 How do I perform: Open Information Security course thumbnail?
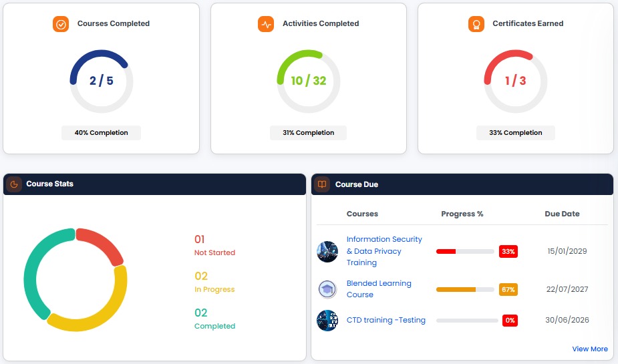[x=327, y=252]
